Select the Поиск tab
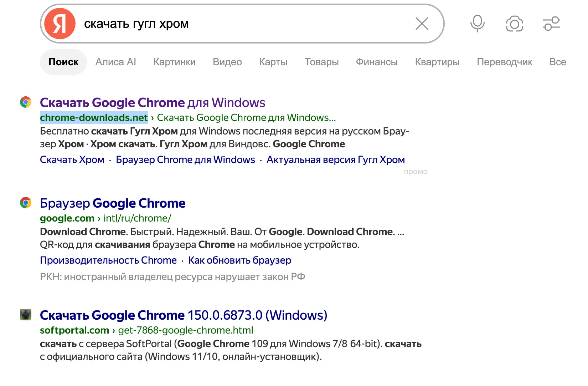588x386 pixels. [x=63, y=62]
